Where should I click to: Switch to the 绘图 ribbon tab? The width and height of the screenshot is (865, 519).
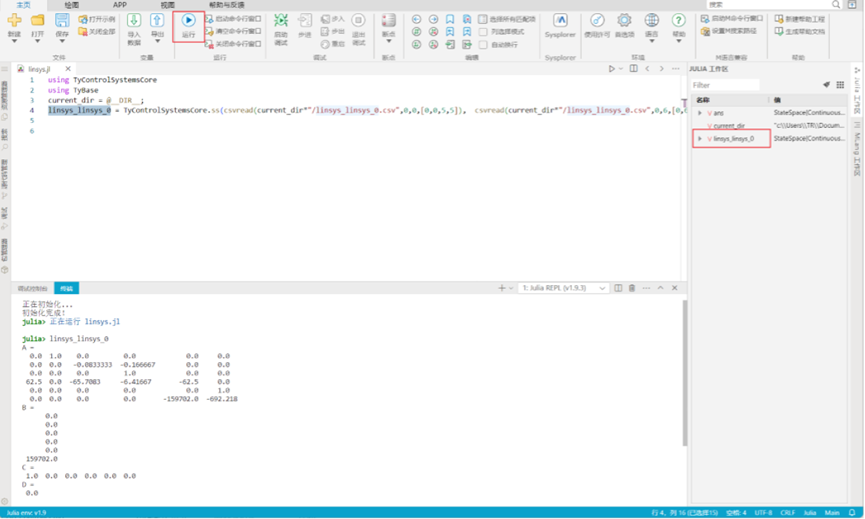tap(72, 5)
